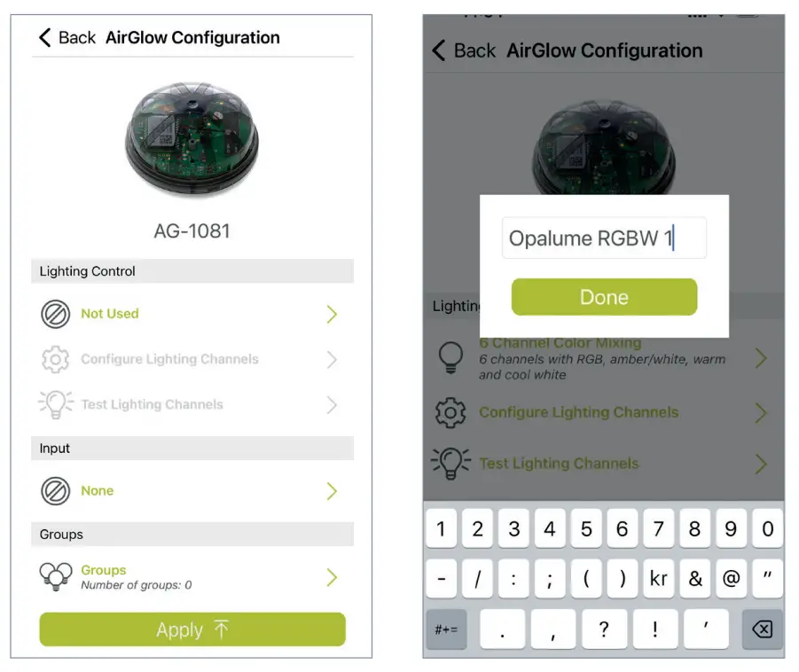The width and height of the screenshot is (799, 672).
Task: Tap the kr currency key
Action: tap(658, 578)
